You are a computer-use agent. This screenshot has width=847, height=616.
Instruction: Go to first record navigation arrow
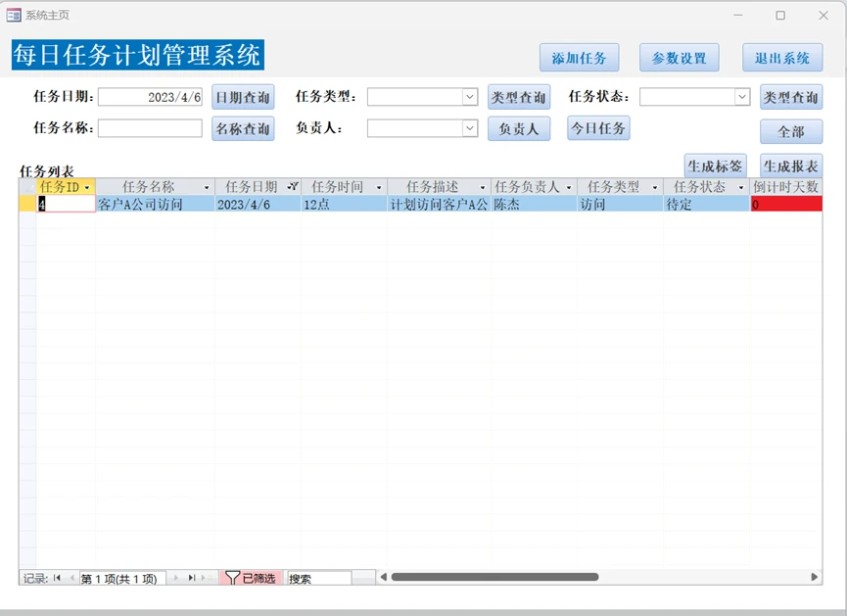click(x=57, y=578)
